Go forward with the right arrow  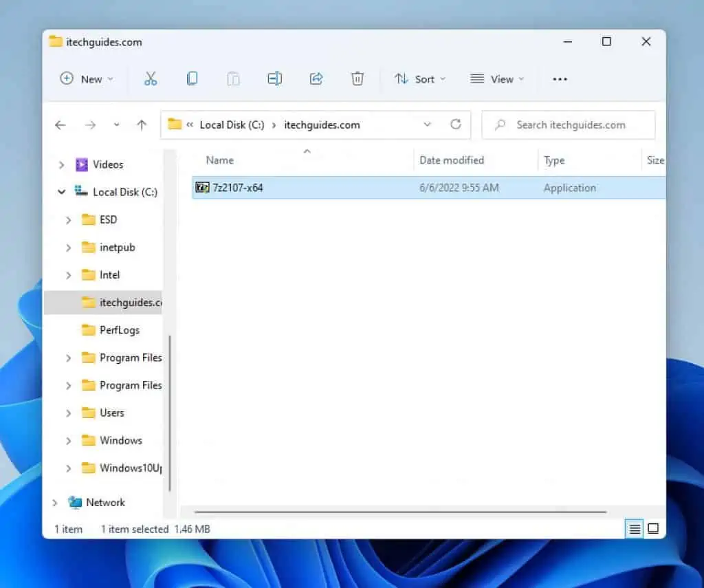(x=90, y=125)
